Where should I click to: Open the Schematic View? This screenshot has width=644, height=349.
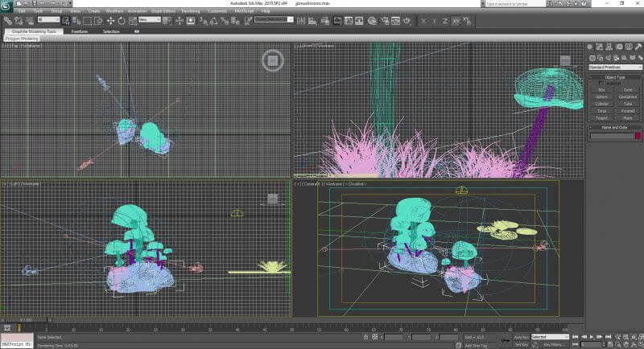pos(359,20)
